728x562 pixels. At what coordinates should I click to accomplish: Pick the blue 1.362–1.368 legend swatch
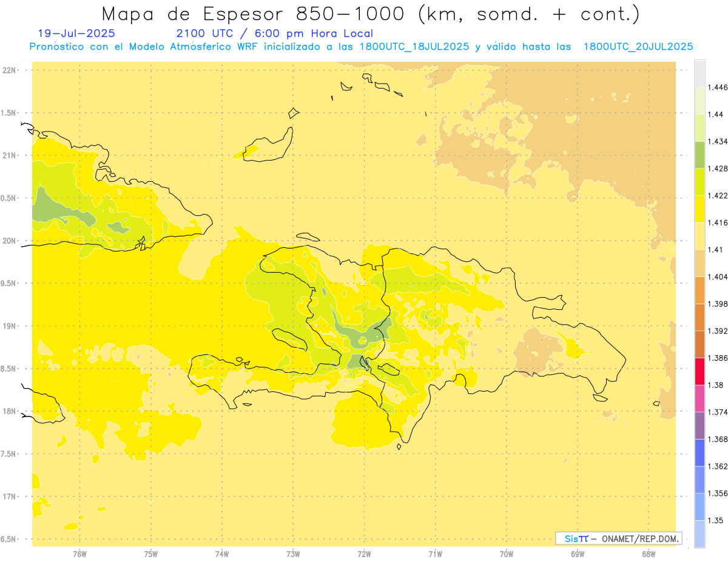699,452
